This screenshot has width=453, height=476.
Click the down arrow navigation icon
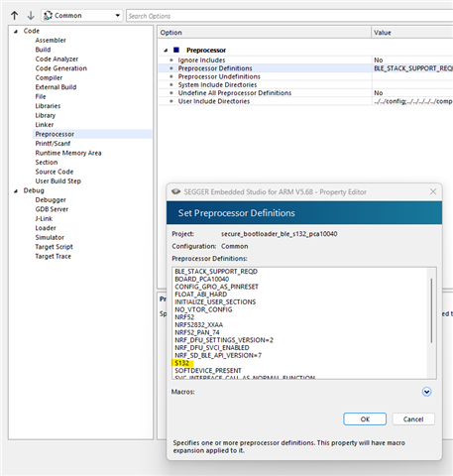31,15
